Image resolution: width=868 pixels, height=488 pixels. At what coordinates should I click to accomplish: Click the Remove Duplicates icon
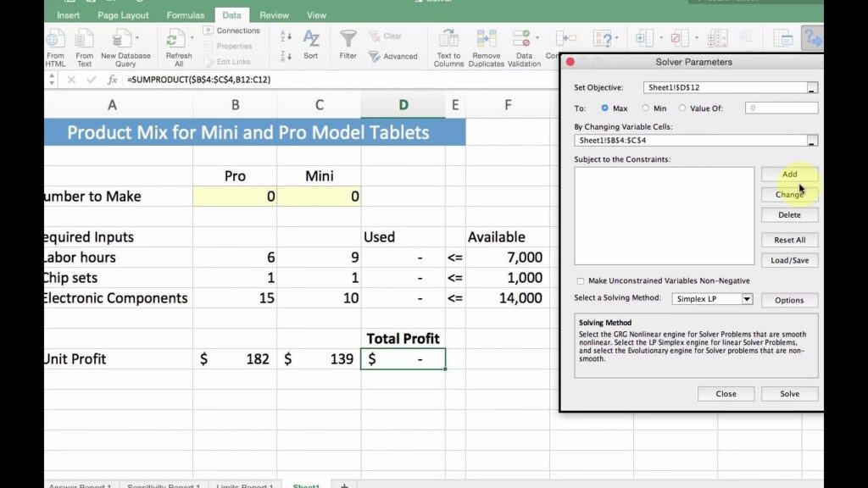coord(486,39)
